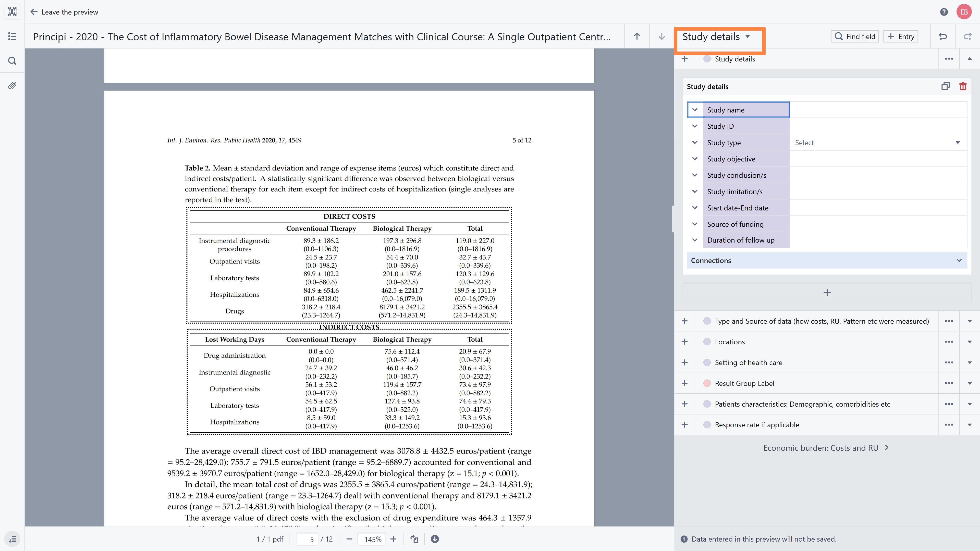Open the attachments paperclip icon
The height and width of the screenshot is (551, 980).
coord(12,85)
